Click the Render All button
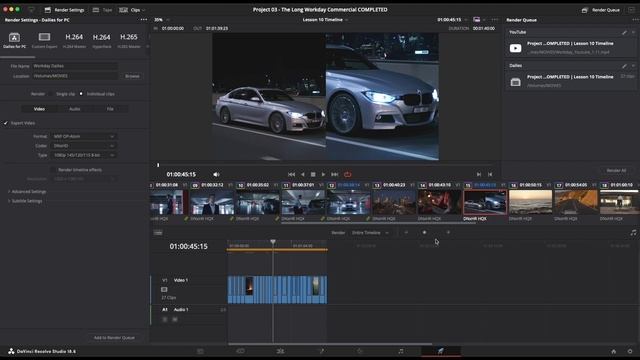The height and width of the screenshot is (360, 640). [x=616, y=170]
